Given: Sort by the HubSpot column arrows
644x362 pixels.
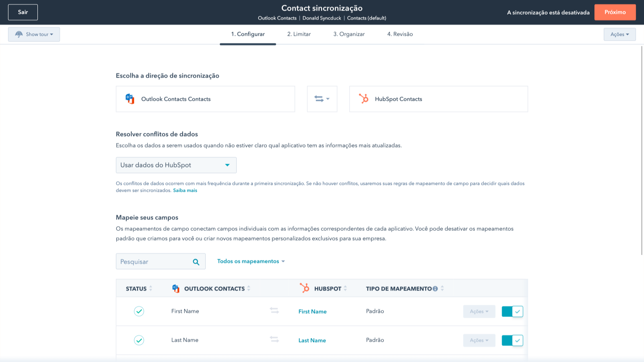Looking at the screenshot, I should (345, 288).
